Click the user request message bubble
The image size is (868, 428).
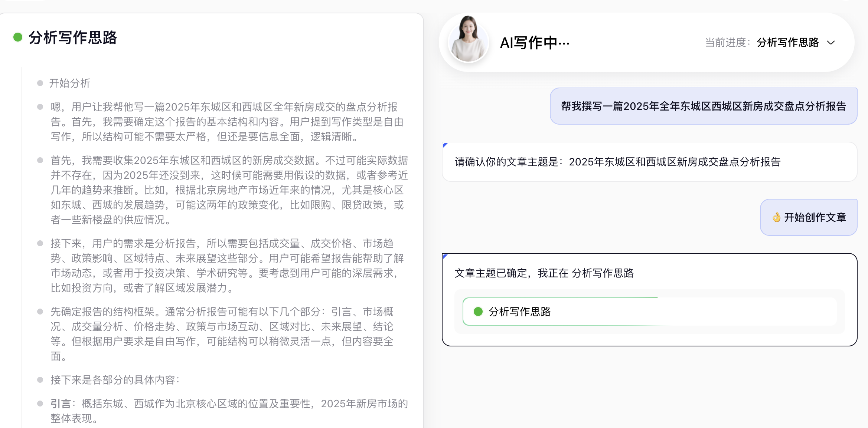click(x=703, y=106)
